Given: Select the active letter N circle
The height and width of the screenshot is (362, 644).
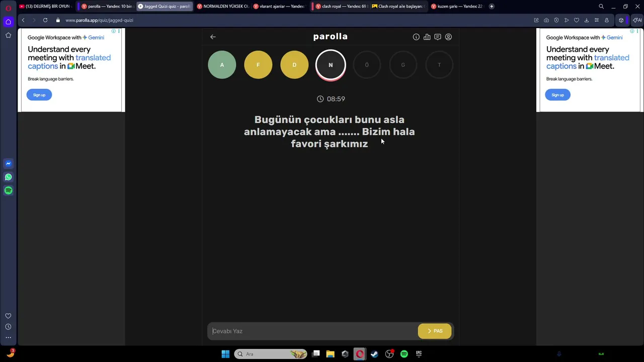Looking at the screenshot, I should 331,65.
